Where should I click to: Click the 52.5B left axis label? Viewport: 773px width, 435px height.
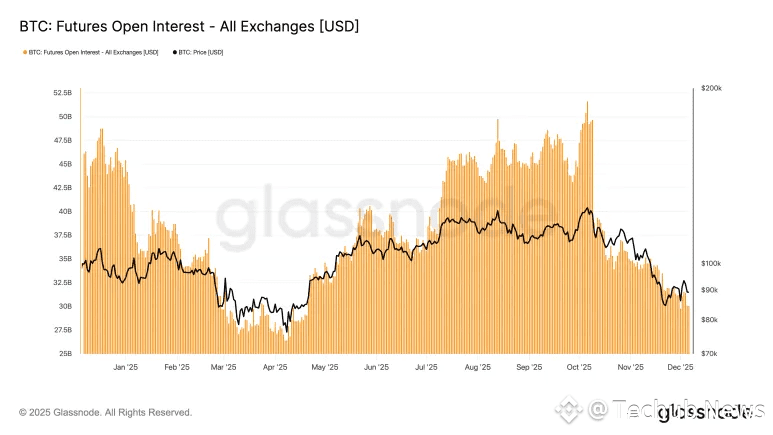pos(63,93)
